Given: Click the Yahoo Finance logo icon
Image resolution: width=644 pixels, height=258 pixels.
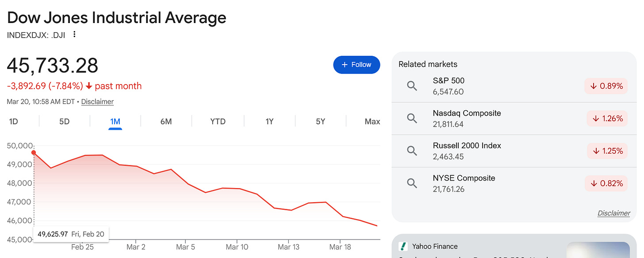Looking at the screenshot, I should pos(403,246).
